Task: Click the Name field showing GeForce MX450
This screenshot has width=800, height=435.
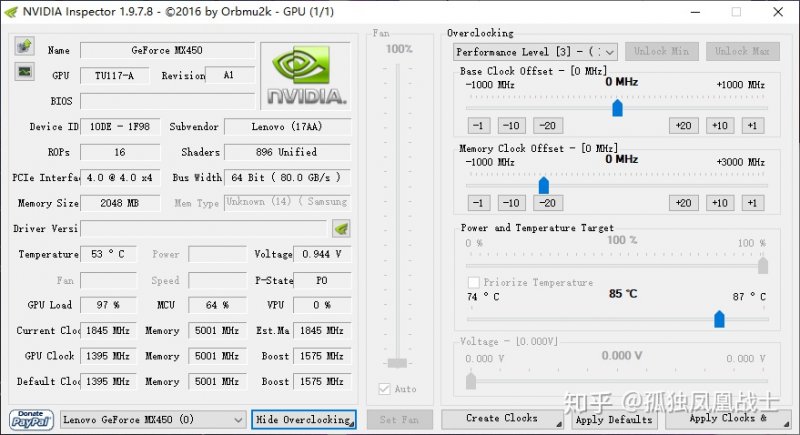Action: pyautogui.click(x=167, y=50)
